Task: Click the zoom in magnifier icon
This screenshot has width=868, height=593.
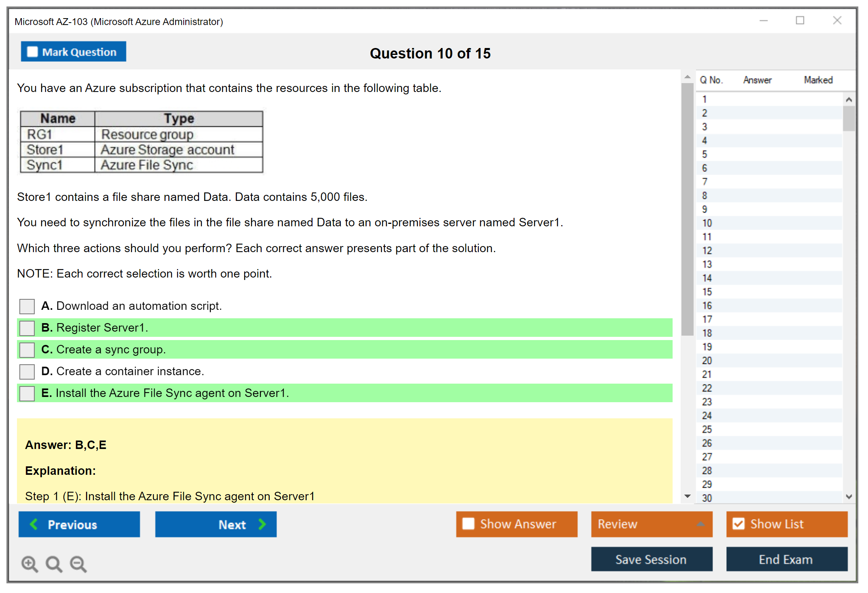Action: (x=29, y=564)
